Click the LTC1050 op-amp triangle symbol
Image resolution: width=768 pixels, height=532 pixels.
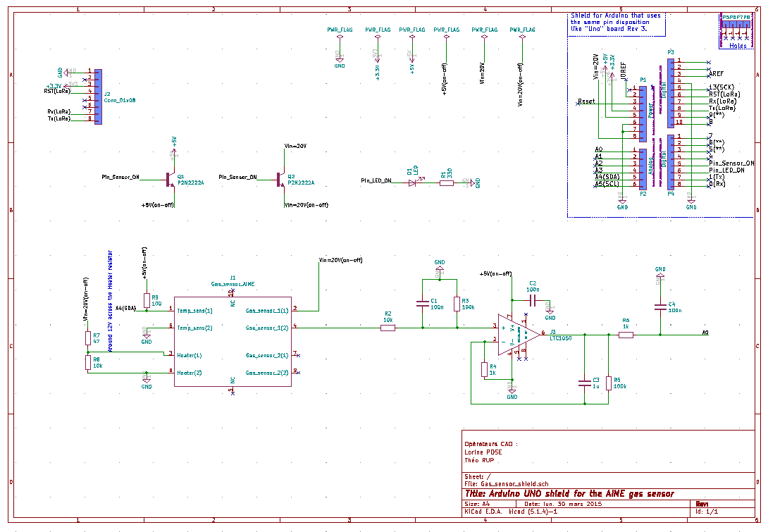pyautogui.click(x=518, y=335)
